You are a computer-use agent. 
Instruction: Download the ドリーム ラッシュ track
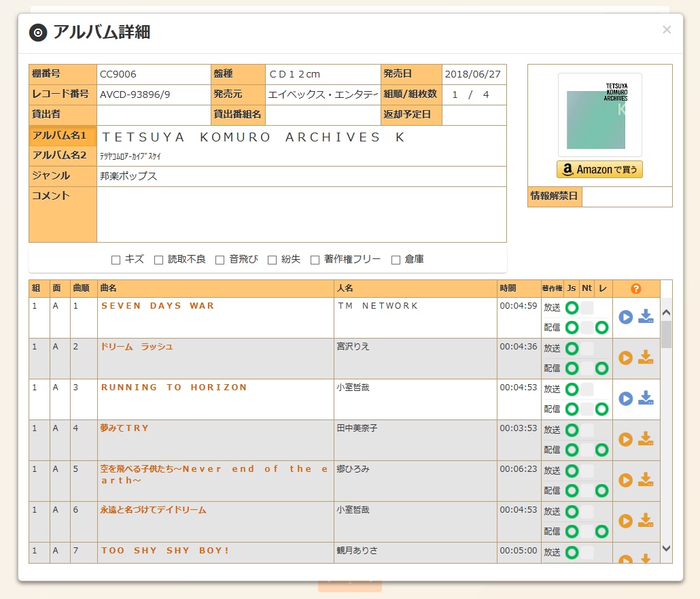(x=646, y=358)
